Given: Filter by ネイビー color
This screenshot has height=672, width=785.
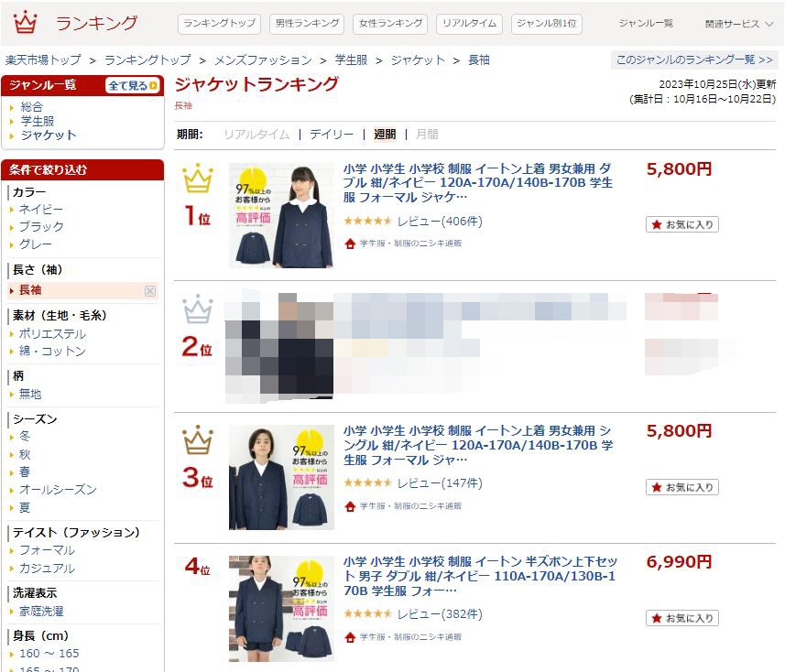Looking at the screenshot, I should (x=41, y=209).
